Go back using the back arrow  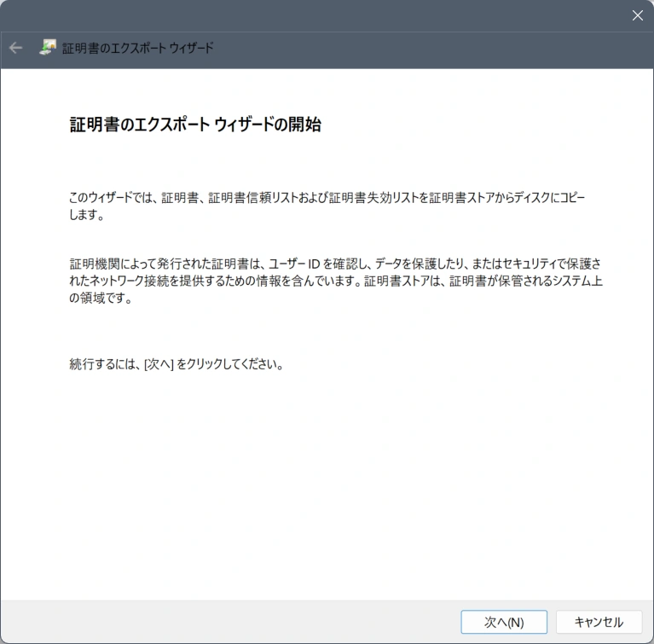coord(16,48)
